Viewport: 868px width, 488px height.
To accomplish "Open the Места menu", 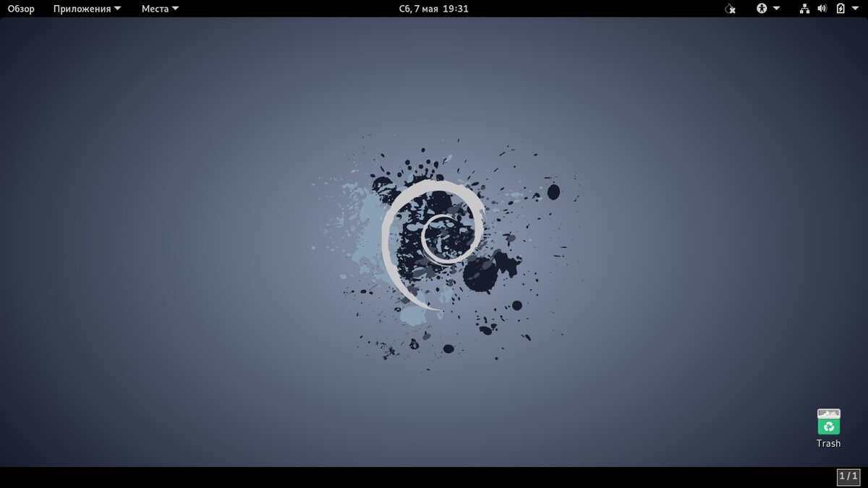I will (160, 9).
